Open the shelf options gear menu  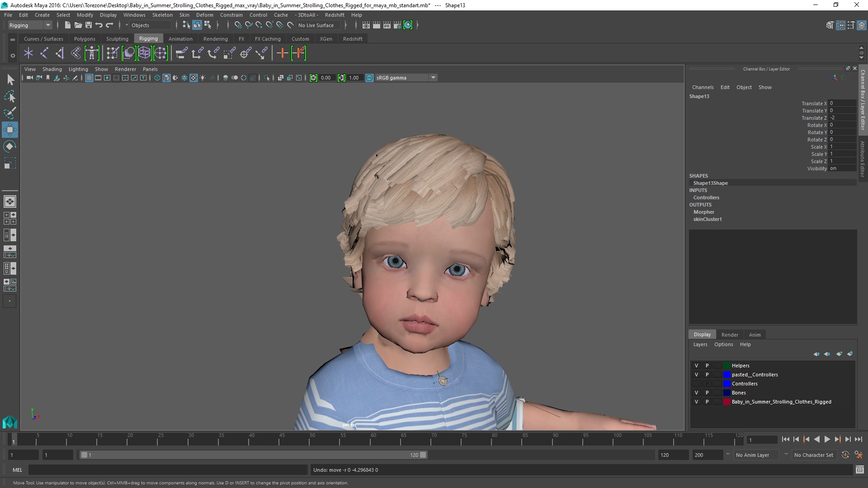[13, 56]
